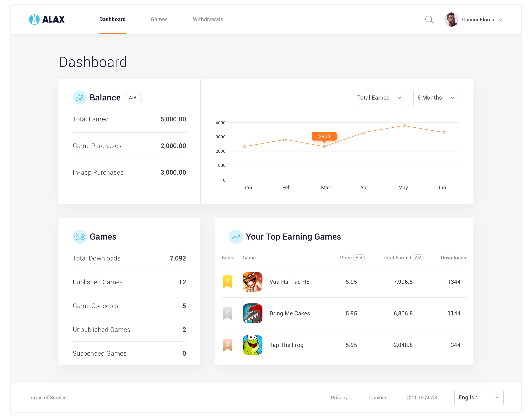Click the gold rank 1 ribbon badge

(227, 282)
